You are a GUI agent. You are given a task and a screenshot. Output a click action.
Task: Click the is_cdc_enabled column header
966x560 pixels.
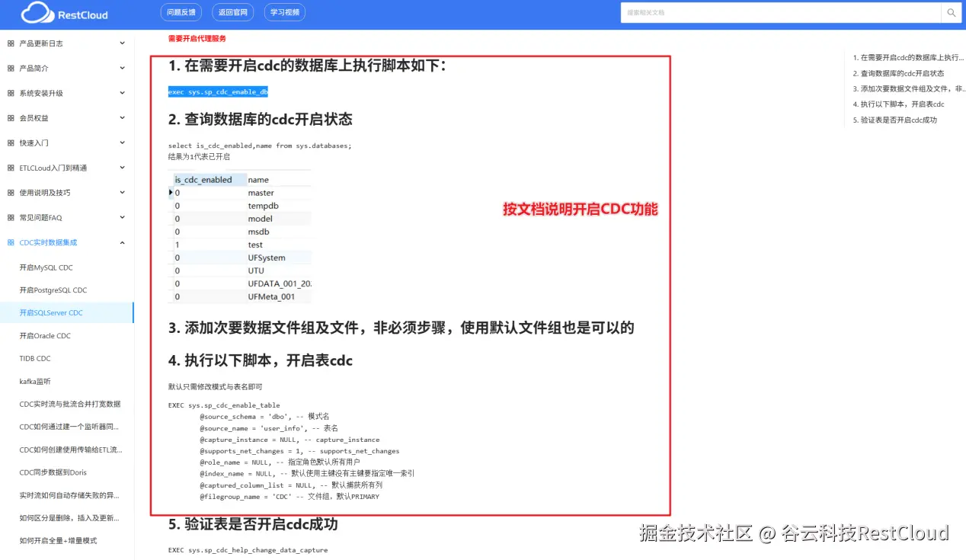tap(203, 180)
